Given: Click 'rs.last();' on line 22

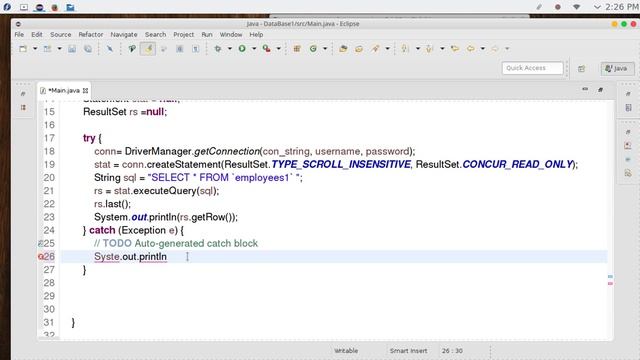Looking at the screenshot, I should [x=112, y=204].
